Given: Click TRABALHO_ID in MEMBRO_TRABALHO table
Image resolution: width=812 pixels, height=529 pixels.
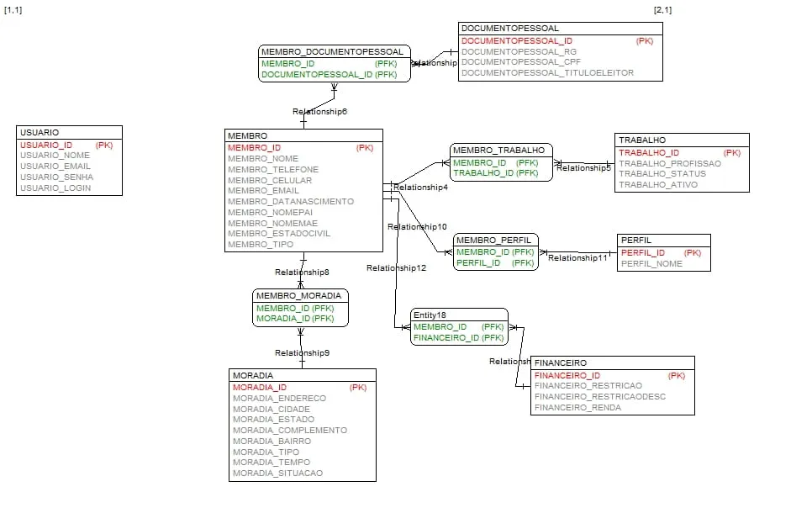Looking at the screenshot, I should tap(483, 173).
